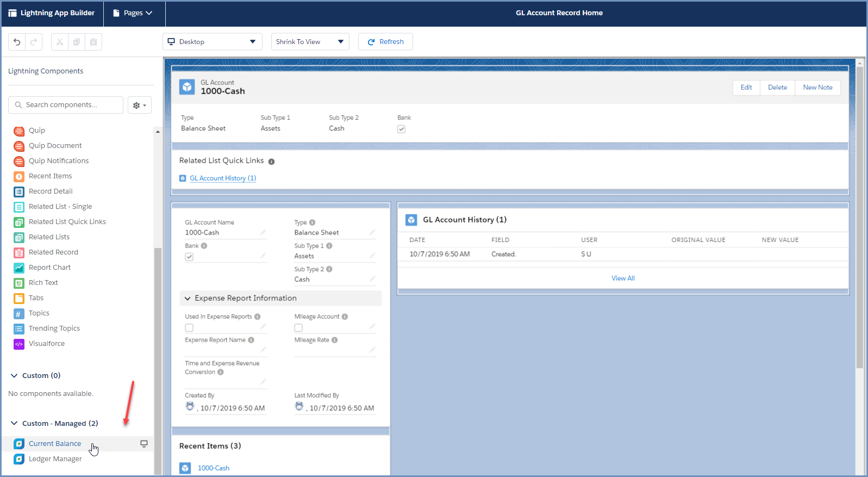
Task: Click the GL Account History panel icon
Action: pos(411,220)
